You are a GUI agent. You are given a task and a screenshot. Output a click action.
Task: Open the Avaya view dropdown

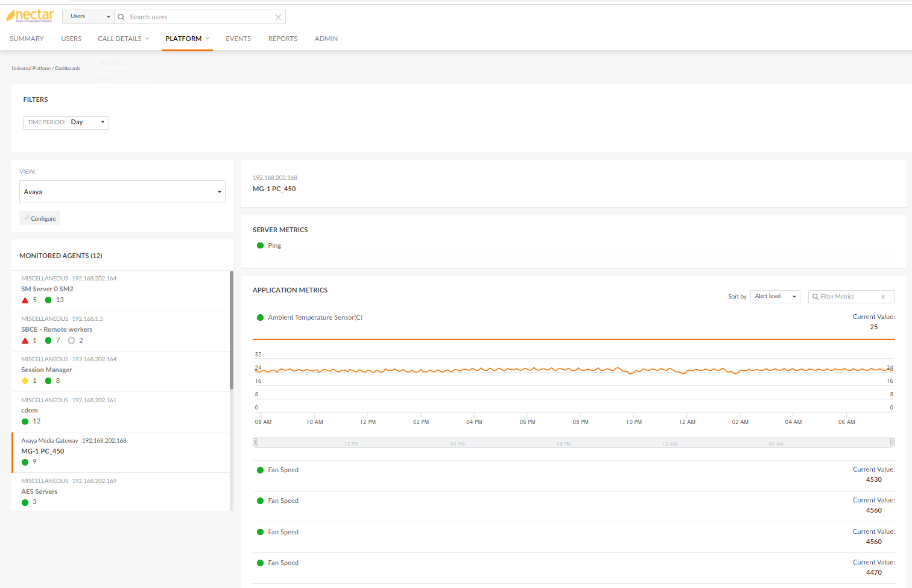point(122,192)
